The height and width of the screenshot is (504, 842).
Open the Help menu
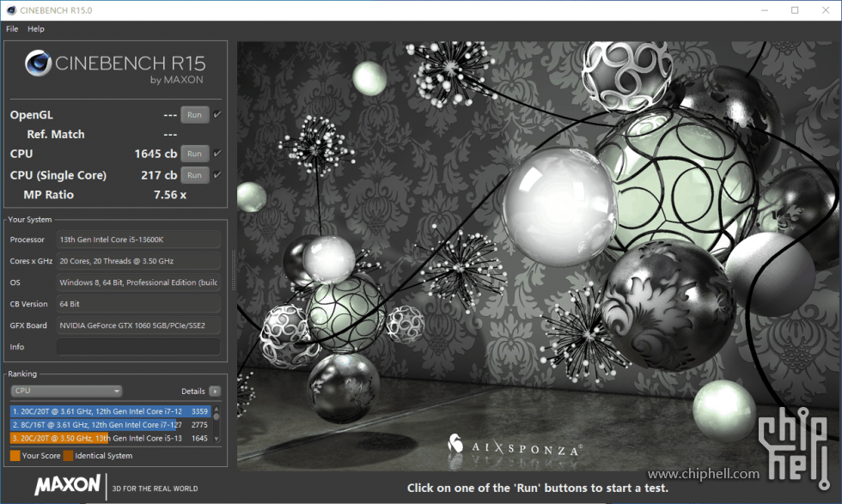[36, 29]
